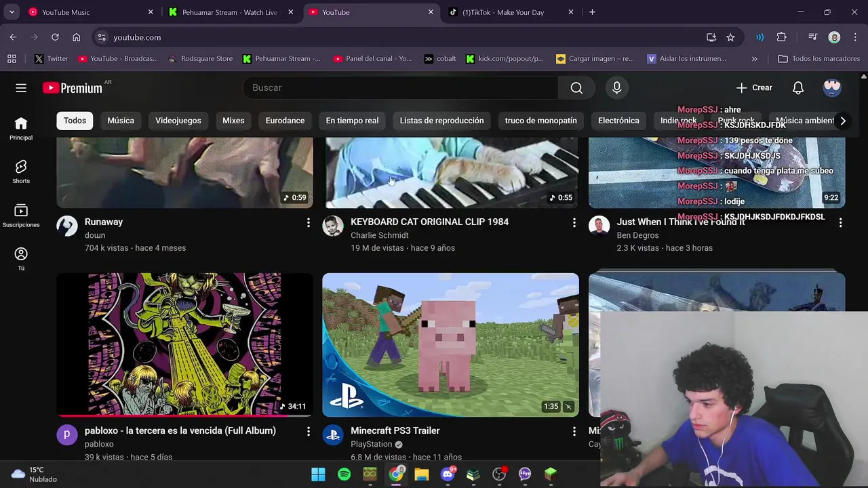Click the blue sound-wave extension icon
Image resolution: width=868 pixels, height=488 pixels.
(x=759, y=37)
